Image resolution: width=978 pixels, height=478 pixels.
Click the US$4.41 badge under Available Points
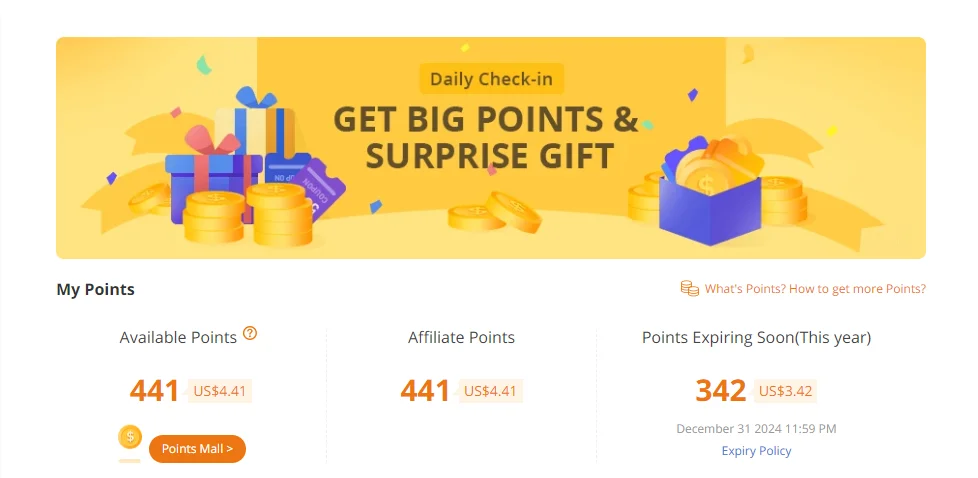pos(218,391)
